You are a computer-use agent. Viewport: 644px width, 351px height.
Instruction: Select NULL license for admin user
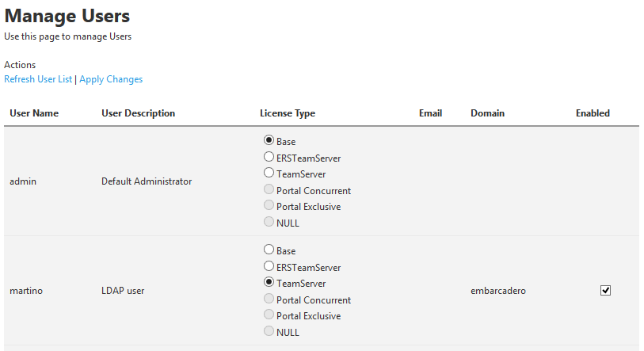[x=269, y=222]
